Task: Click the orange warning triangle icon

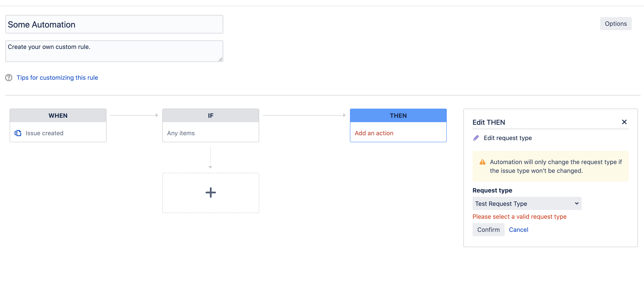Action: 483,162
